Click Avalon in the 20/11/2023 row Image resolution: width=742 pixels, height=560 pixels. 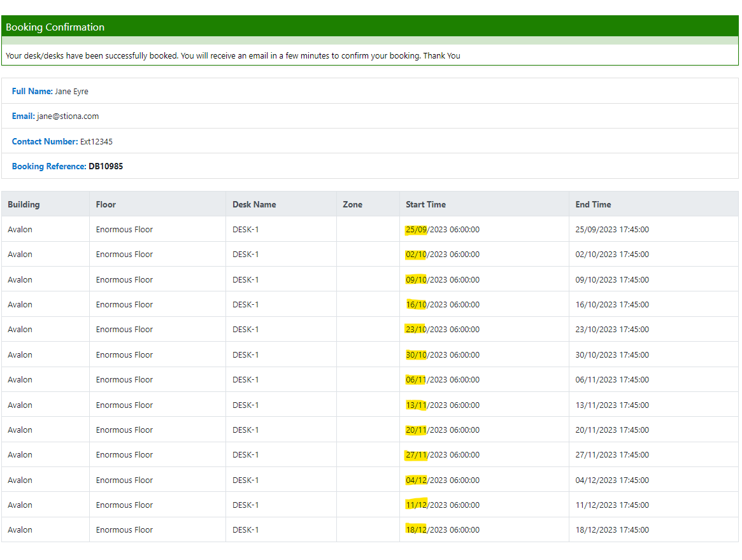click(20, 430)
